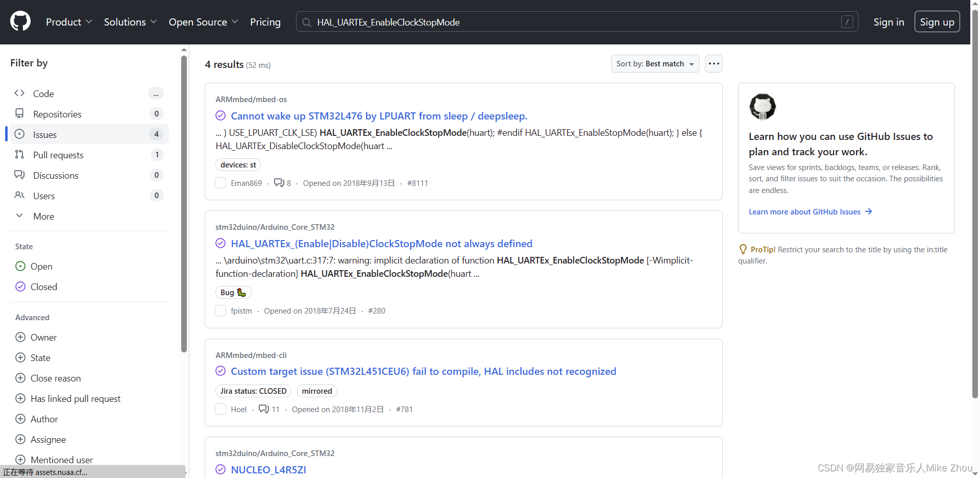
Task: Click the ProTip lightbulb icon
Action: (743, 249)
